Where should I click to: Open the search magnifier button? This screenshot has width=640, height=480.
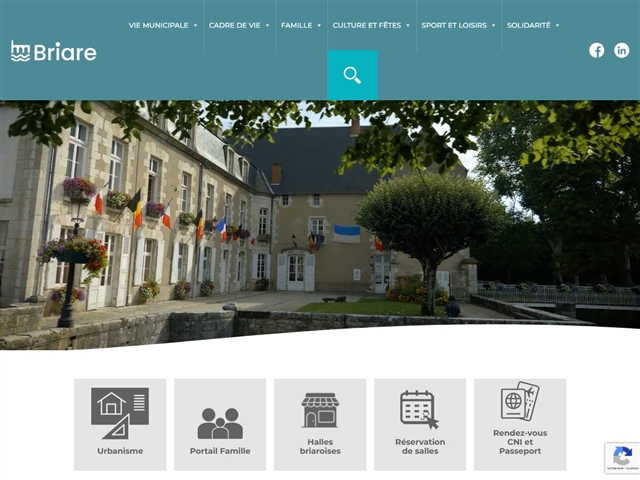352,75
